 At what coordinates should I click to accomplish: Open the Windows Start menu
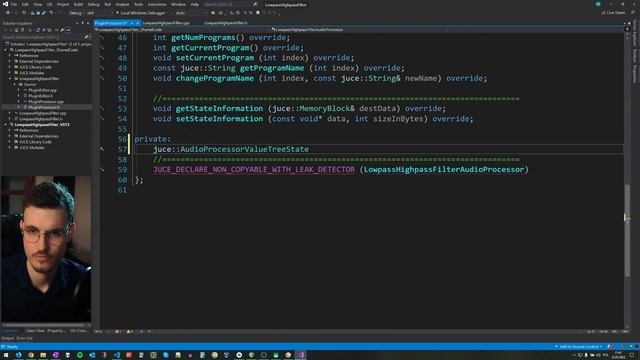[6, 355]
